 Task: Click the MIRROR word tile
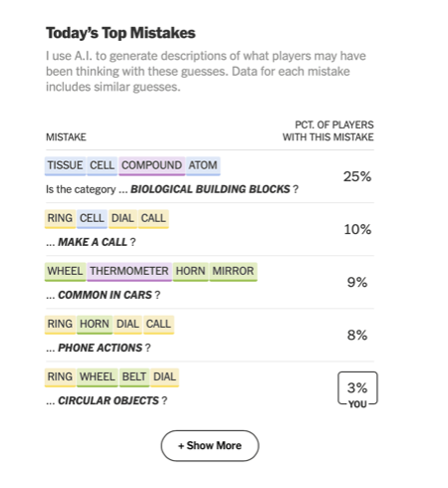pyautogui.click(x=233, y=272)
